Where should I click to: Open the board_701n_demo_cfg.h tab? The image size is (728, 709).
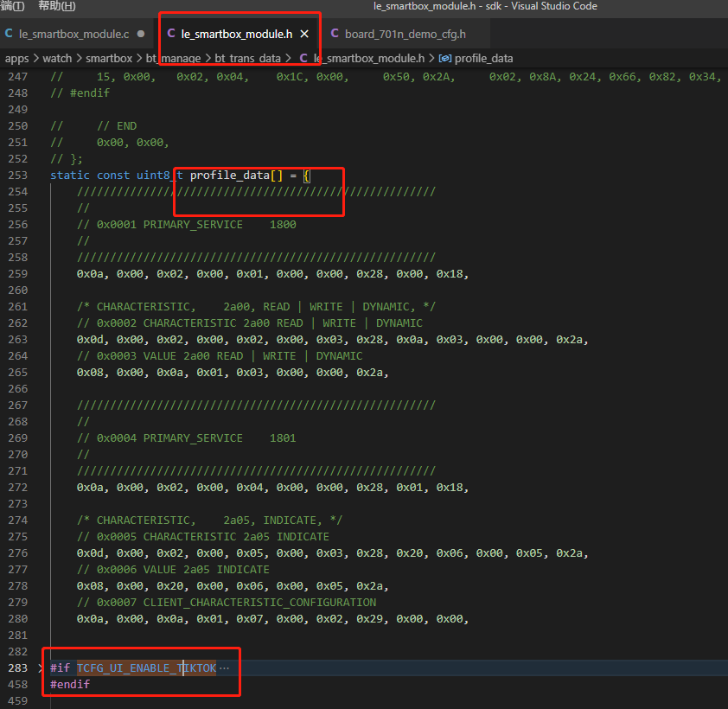[406, 34]
